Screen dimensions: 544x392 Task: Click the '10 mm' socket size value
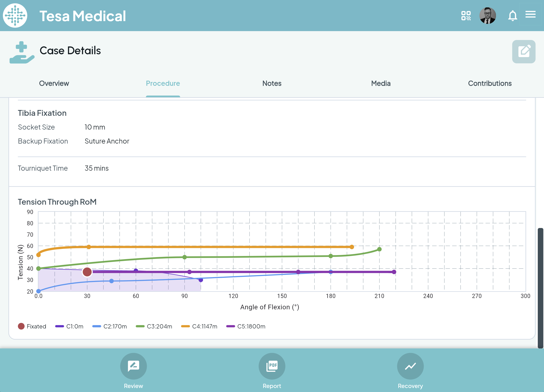tap(95, 127)
